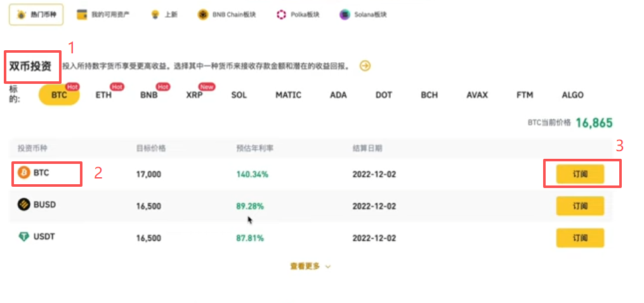The image size is (644, 303).
Task: Click the BTC current price 16,865
Action: 594,123
